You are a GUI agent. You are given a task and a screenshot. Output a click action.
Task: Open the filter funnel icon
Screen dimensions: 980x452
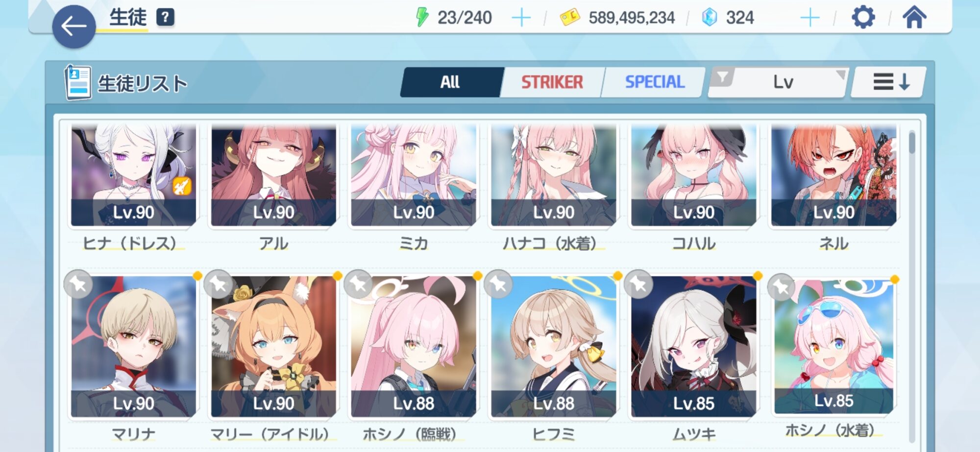[722, 77]
